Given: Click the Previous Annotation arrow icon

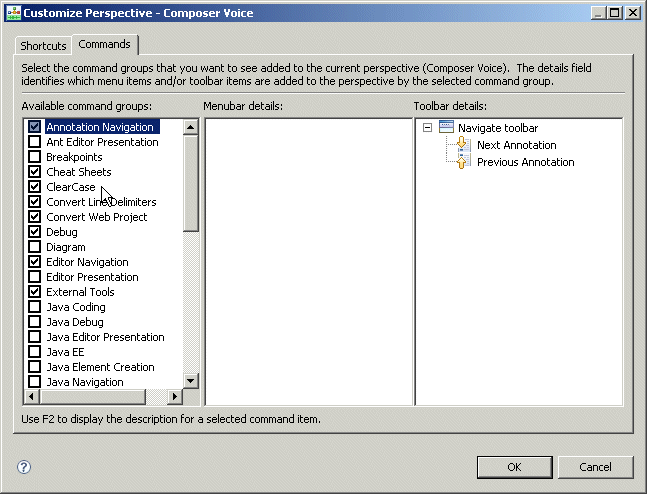Looking at the screenshot, I should point(463,162).
